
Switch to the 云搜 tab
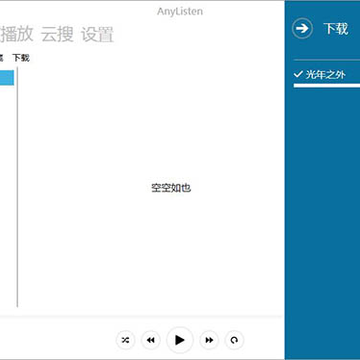tap(57, 35)
